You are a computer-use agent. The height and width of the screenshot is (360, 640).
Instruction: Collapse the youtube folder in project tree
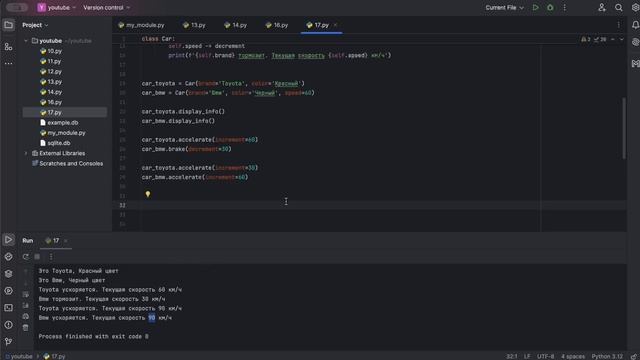tap(26, 41)
